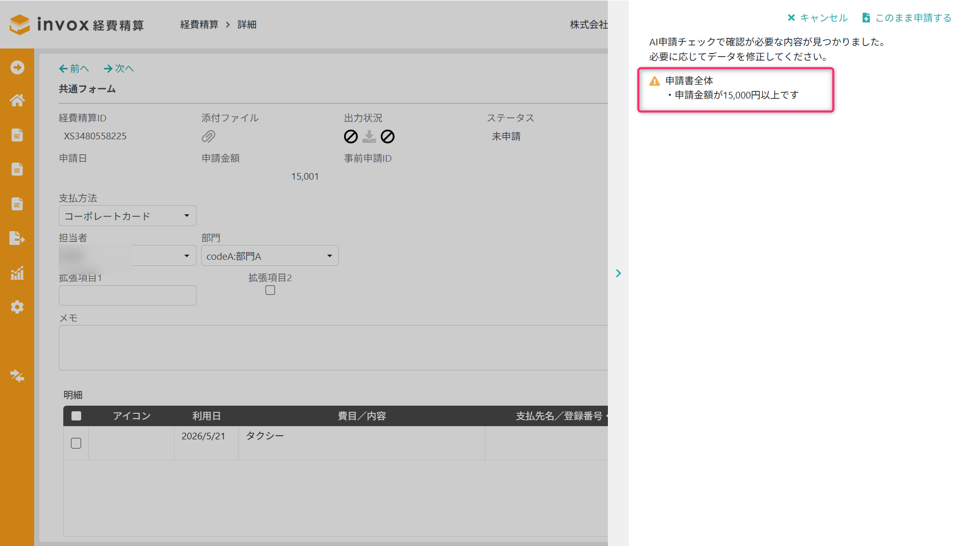Click the XS3480558225 expense ID

pyautogui.click(x=95, y=136)
